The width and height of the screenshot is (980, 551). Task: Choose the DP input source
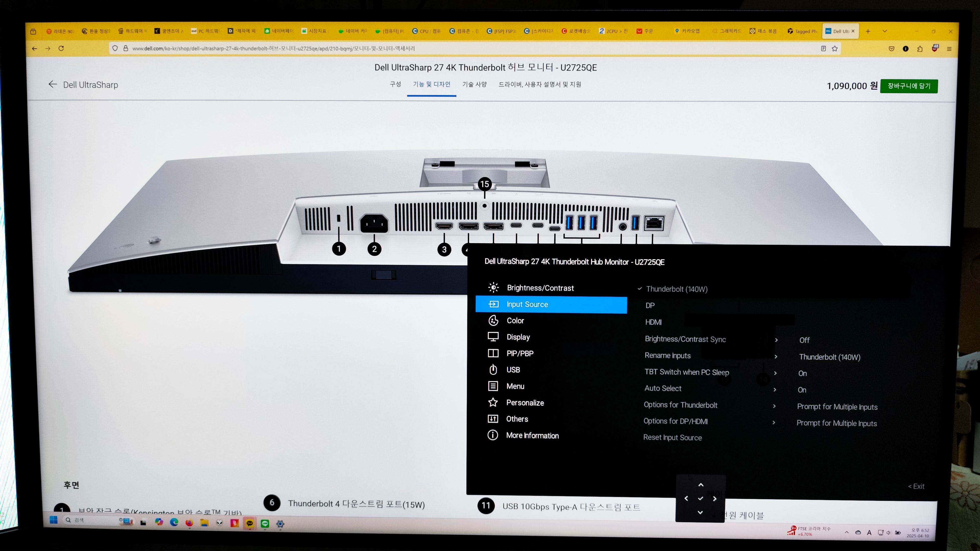[x=650, y=305]
